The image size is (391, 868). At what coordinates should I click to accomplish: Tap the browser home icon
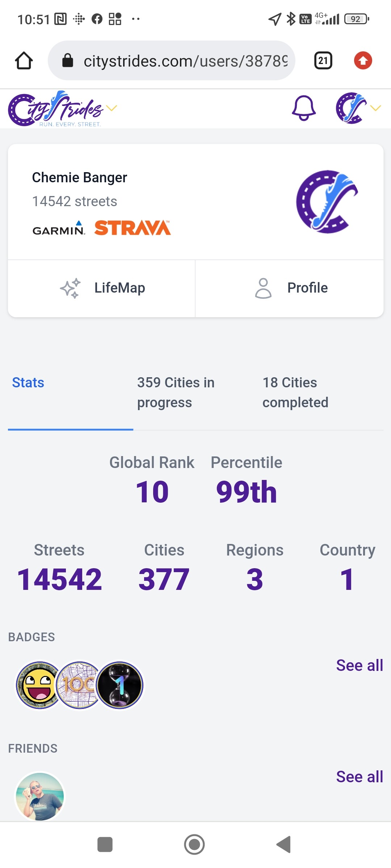(x=24, y=60)
